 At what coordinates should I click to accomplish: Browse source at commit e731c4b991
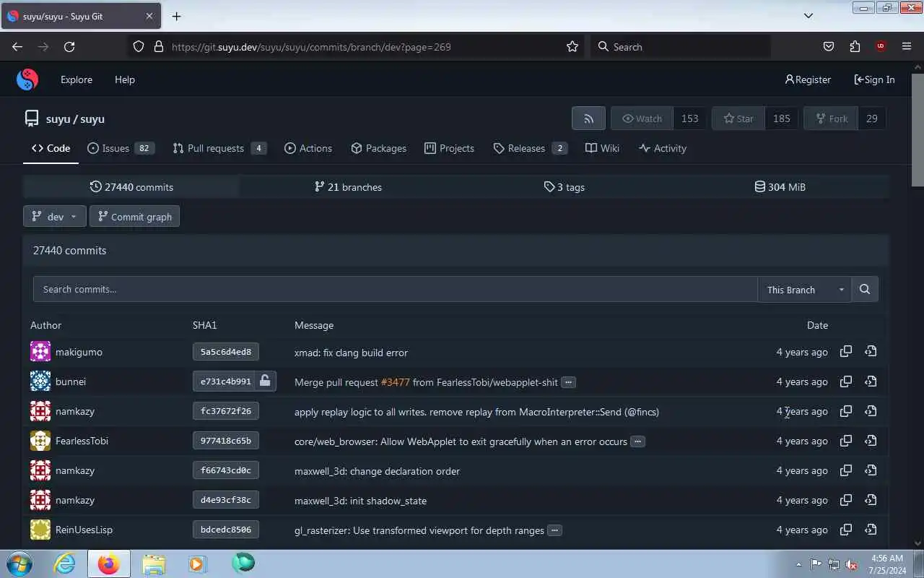pos(871,381)
